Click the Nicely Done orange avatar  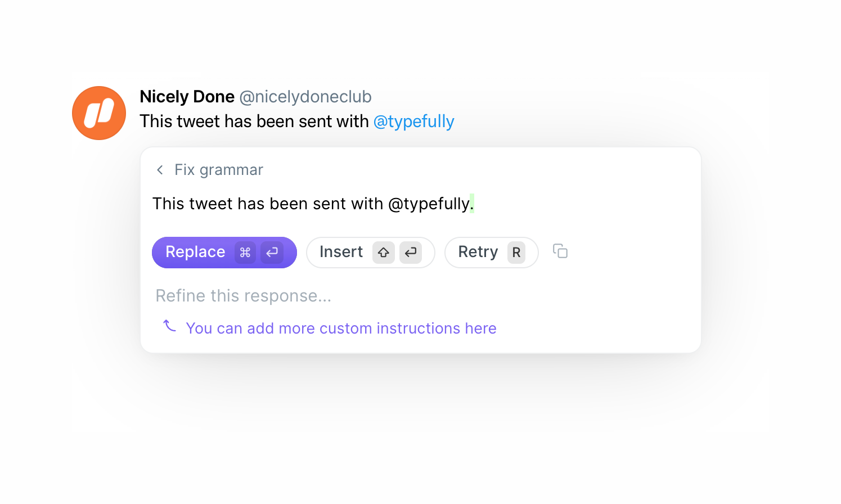pos(99,112)
